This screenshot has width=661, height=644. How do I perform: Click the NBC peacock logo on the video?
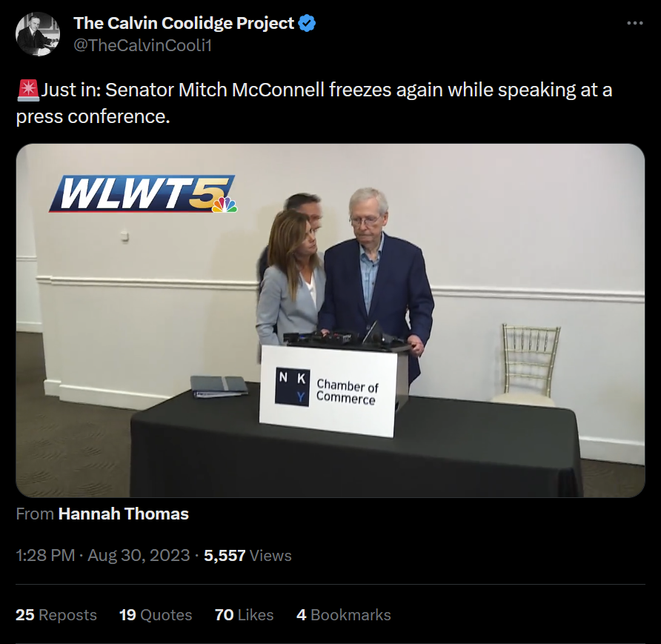tap(225, 205)
